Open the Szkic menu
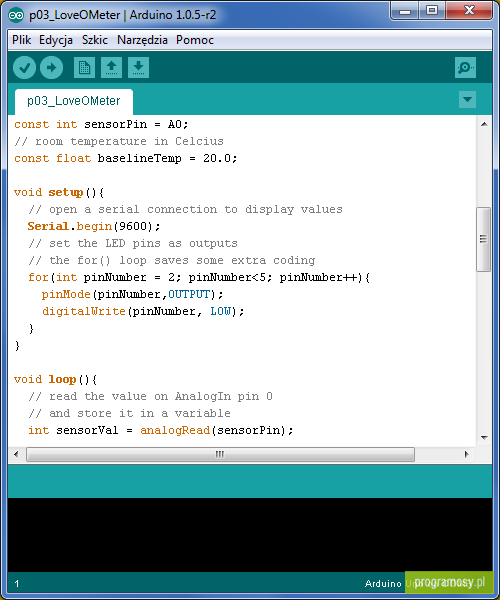Image resolution: width=500 pixels, height=600 pixels. [x=95, y=40]
